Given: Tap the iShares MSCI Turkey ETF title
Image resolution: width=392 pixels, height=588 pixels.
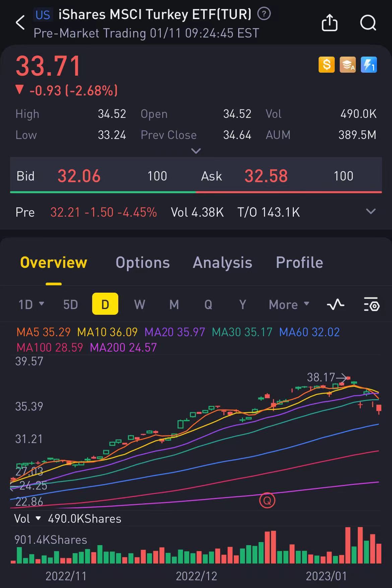Looking at the screenshot, I should click(x=155, y=14).
